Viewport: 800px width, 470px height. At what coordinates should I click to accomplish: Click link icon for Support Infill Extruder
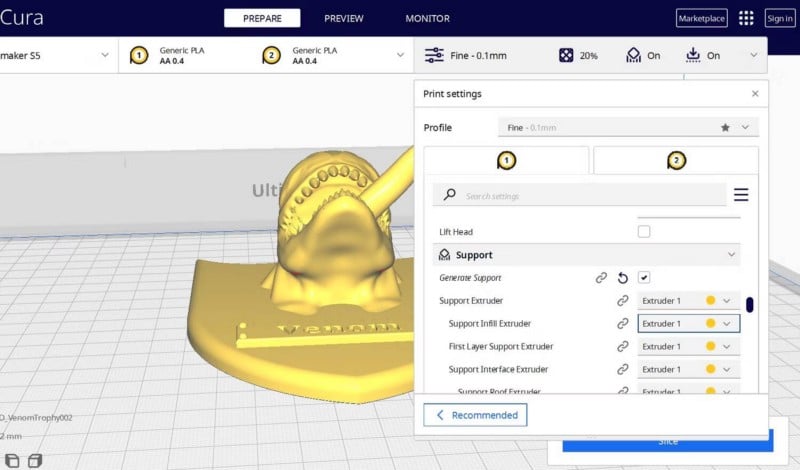tap(622, 324)
